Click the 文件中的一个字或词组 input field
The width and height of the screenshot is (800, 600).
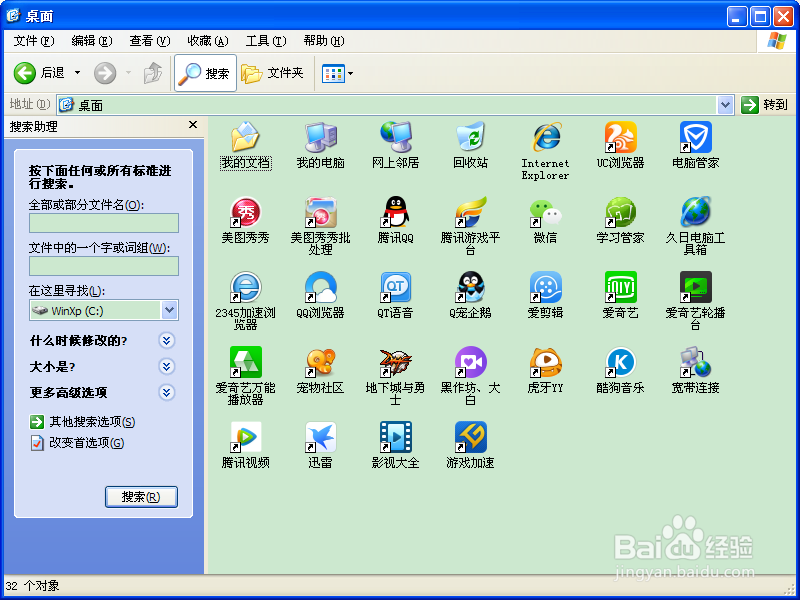(x=104, y=266)
